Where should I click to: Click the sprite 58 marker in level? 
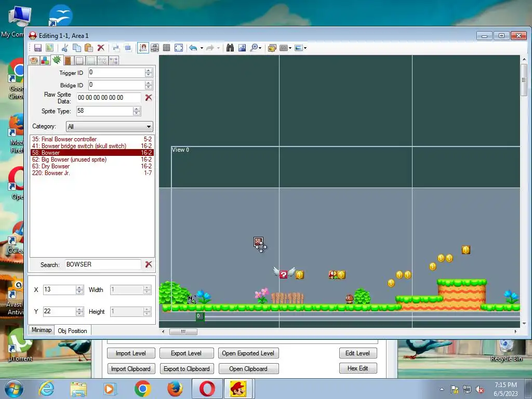pos(258,242)
